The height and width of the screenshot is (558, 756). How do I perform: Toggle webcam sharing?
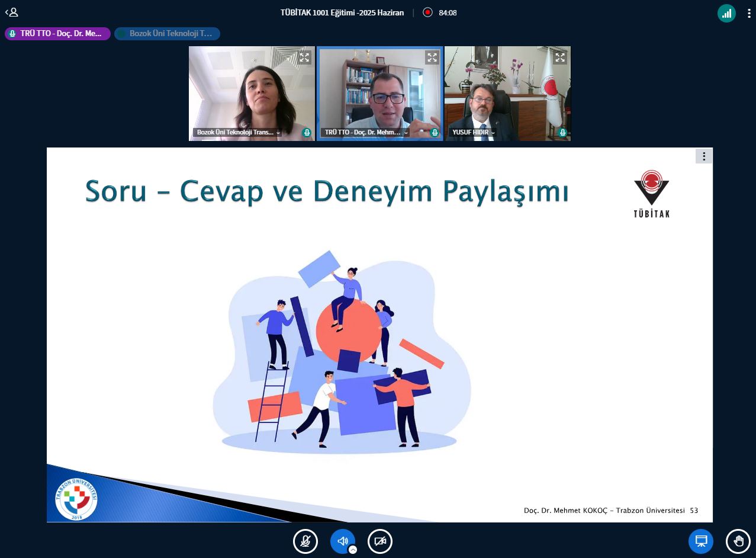point(380,541)
